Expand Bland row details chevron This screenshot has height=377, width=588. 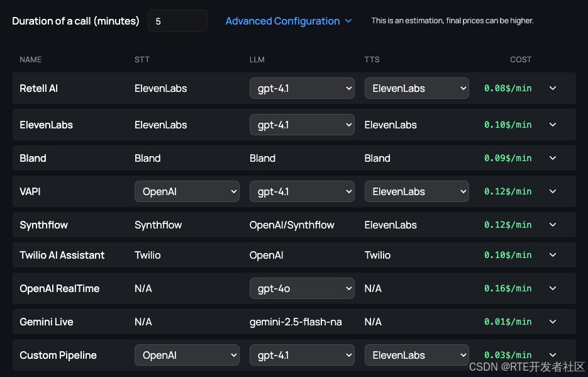(x=553, y=158)
